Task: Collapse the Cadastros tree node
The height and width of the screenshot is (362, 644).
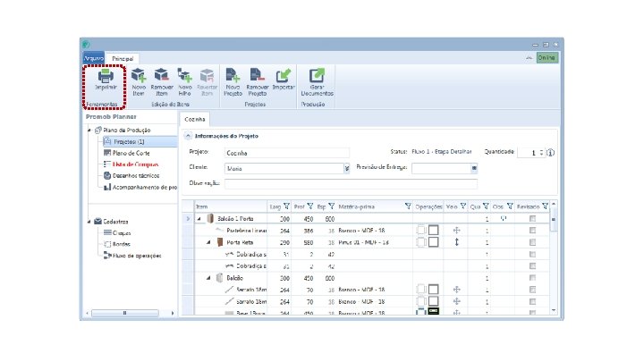Action: [x=89, y=222]
